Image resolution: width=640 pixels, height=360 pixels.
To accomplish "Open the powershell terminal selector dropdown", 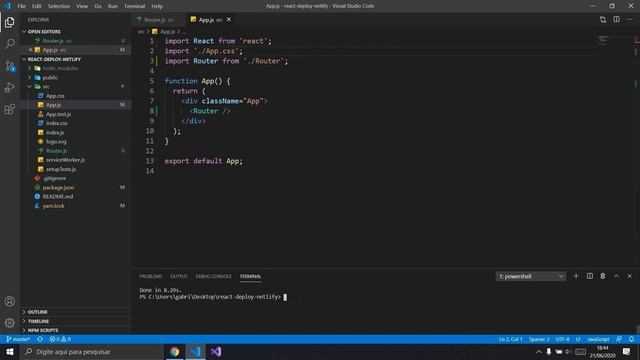I will tap(530, 276).
